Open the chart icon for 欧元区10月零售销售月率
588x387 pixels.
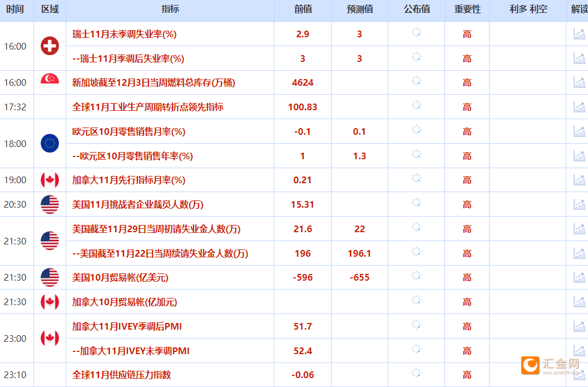point(580,131)
